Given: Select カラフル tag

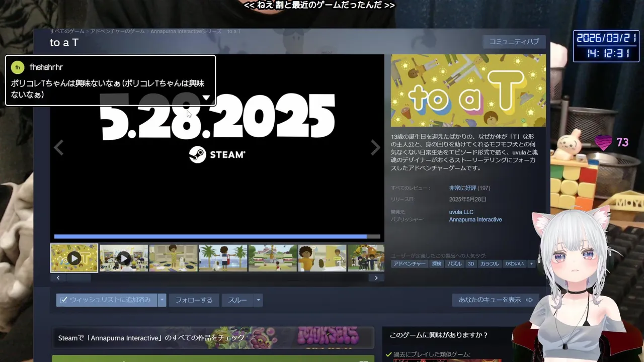Looking at the screenshot, I should [490, 264].
